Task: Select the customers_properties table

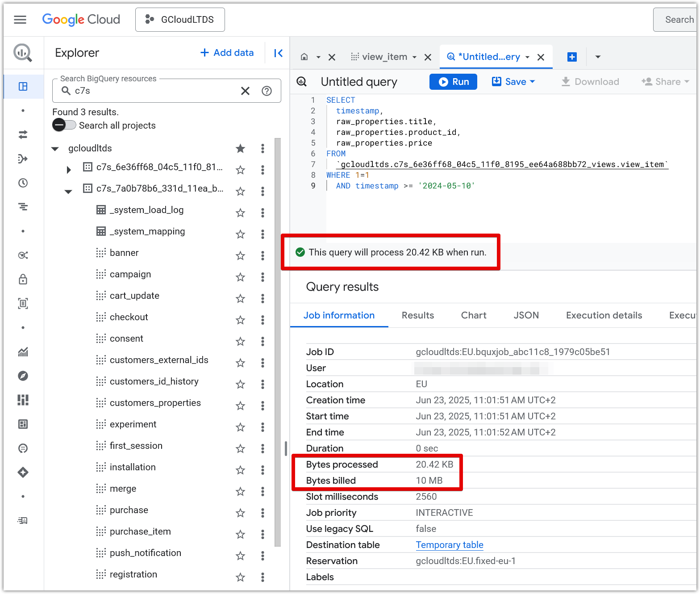Action: tap(155, 403)
